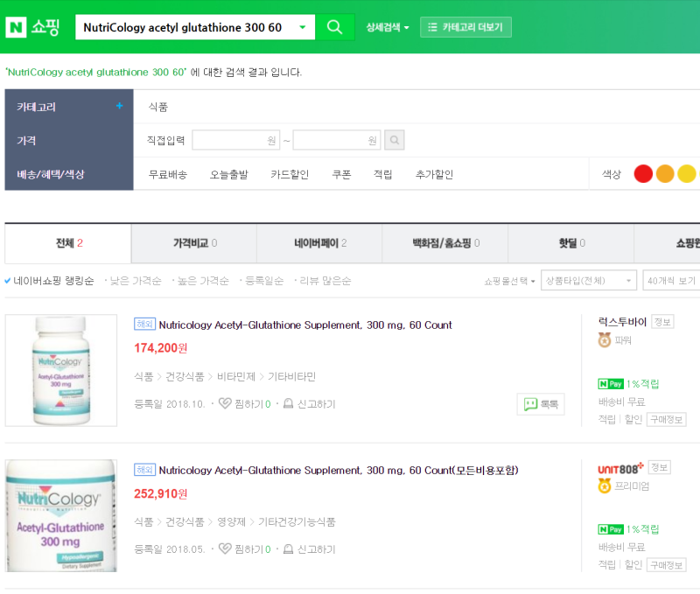The image size is (700, 594).
Task: Open the 럭스투바이 seller link
Action: [622, 322]
